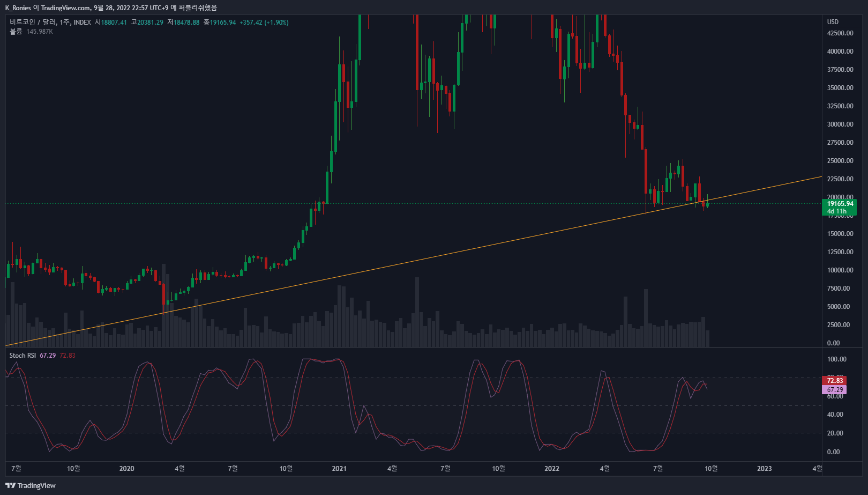The height and width of the screenshot is (495, 868).
Task: Click the 12500.00 price axis label
Action: (840, 252)
